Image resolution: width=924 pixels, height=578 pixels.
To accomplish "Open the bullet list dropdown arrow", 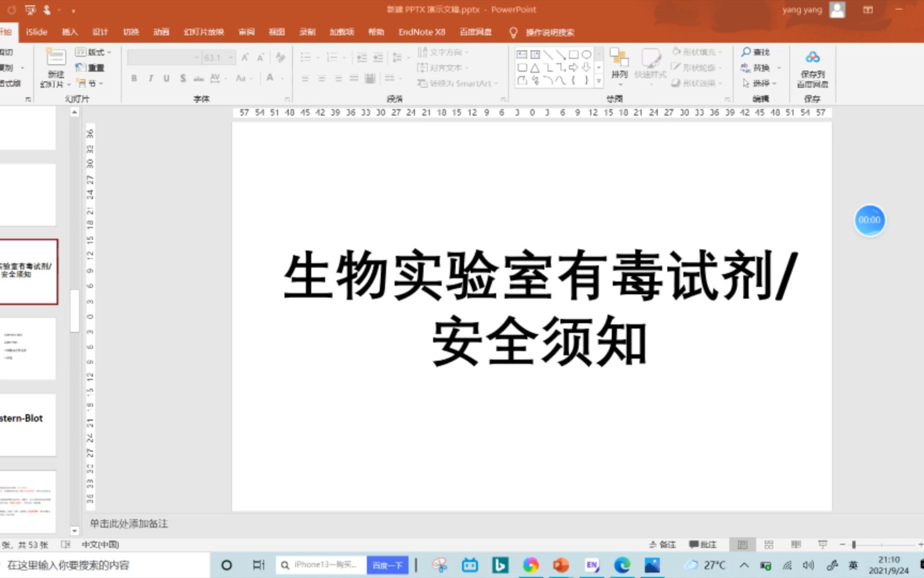I will point(318,57).
